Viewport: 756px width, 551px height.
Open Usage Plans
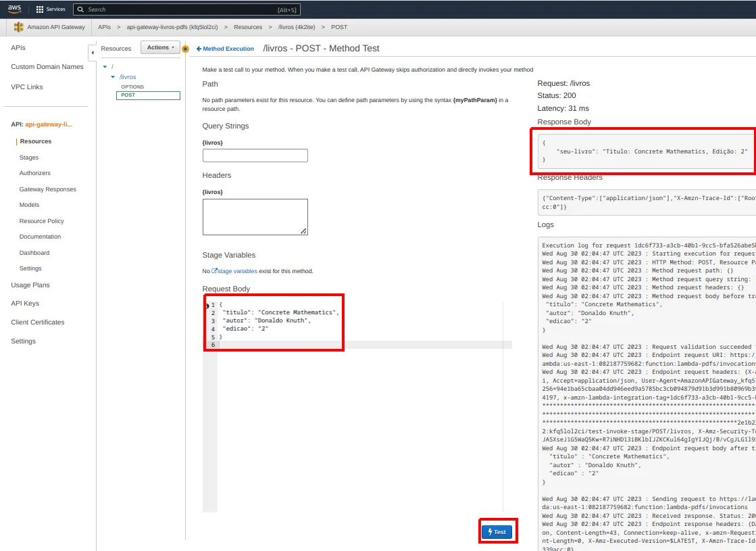[x=30, y=285]
